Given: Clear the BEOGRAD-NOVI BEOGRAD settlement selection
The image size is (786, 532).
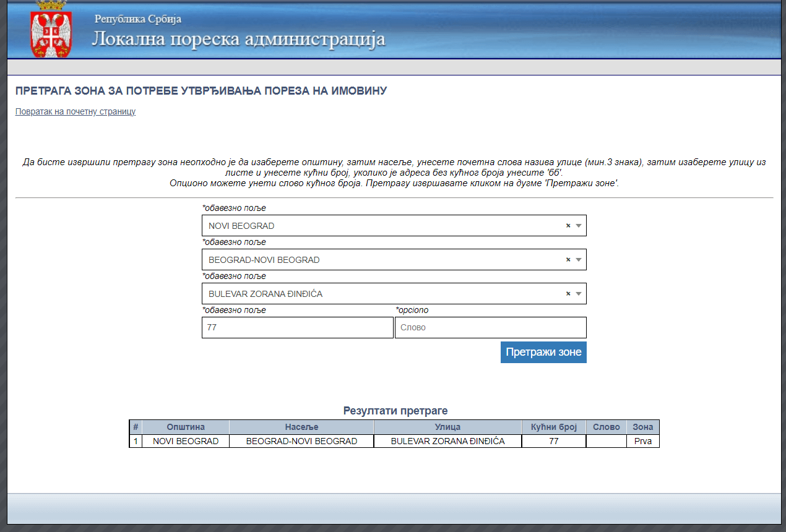Looking at the screenshot, I should (x=568, y=260).
